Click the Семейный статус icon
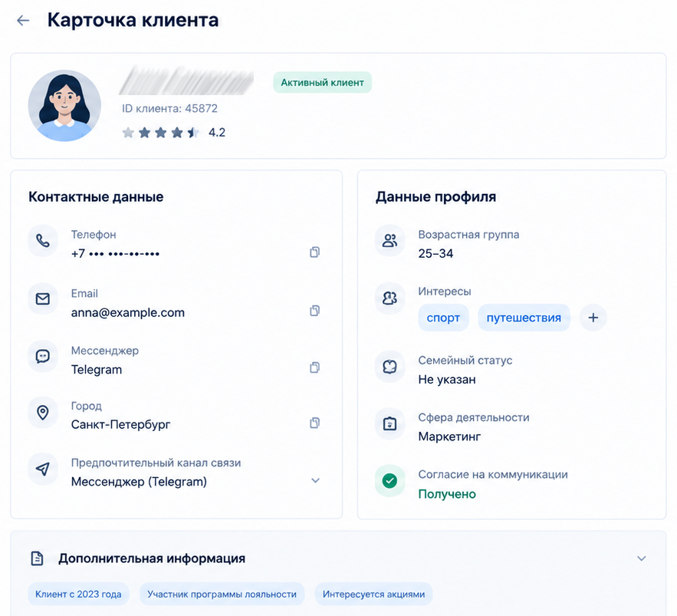The image size is (677, 616). [x=390, y=367]
